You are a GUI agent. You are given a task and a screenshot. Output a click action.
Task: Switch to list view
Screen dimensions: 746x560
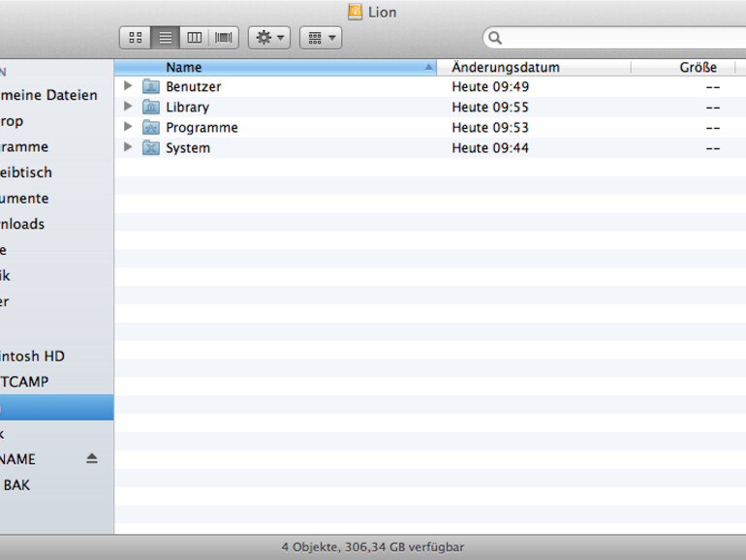[165, 38]
